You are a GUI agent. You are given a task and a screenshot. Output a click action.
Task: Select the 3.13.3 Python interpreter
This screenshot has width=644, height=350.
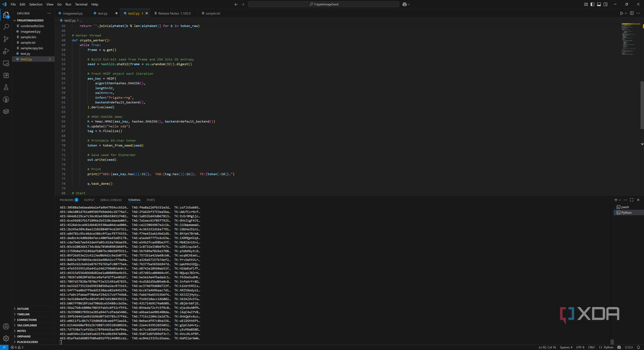pos(628,347)
